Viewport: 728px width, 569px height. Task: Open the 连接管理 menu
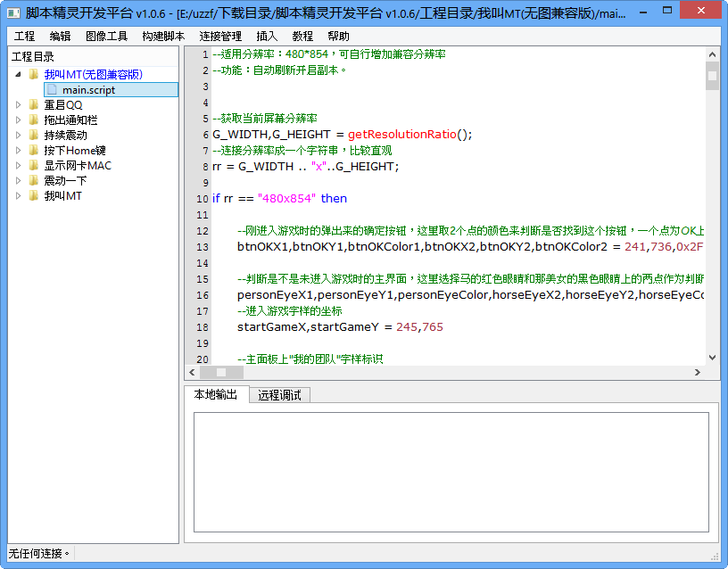(220, 37)
